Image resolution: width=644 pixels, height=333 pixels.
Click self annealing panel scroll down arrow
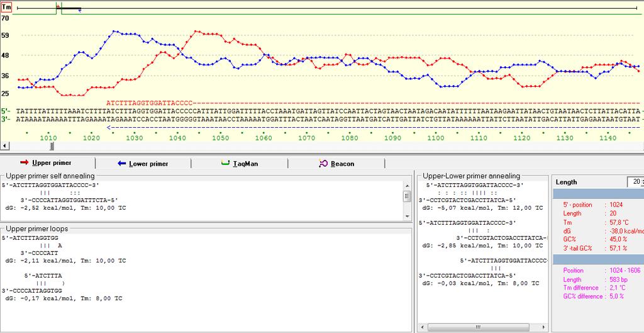click(x=407, y=217)
